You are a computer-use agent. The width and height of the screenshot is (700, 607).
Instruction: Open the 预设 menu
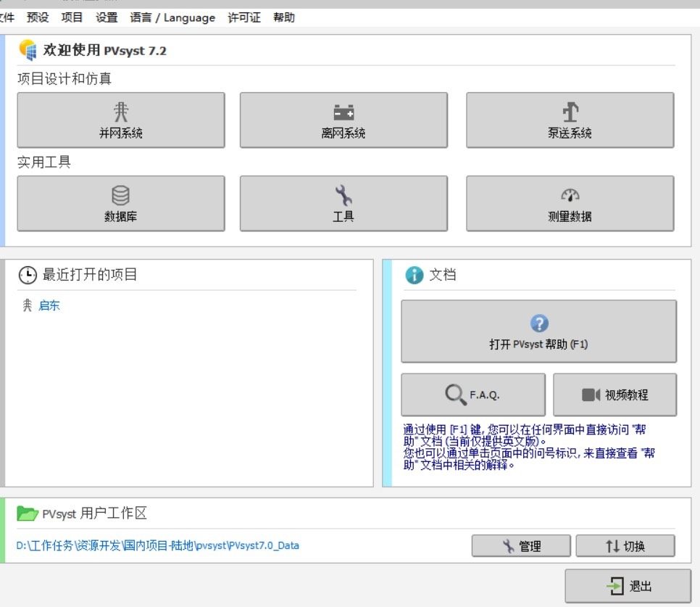[38, 17]
